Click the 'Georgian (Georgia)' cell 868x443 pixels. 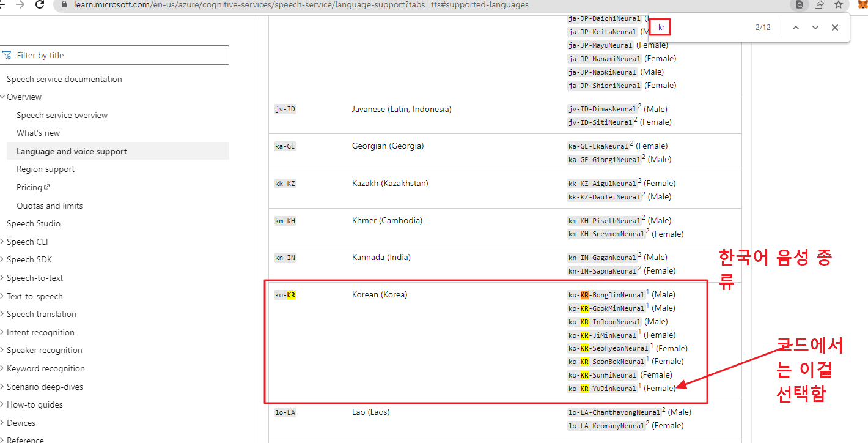pyautogui.click(x=388, y=146)
